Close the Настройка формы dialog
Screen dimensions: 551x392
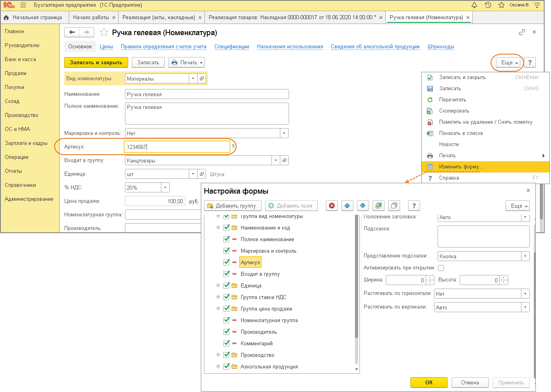(528, 191)
